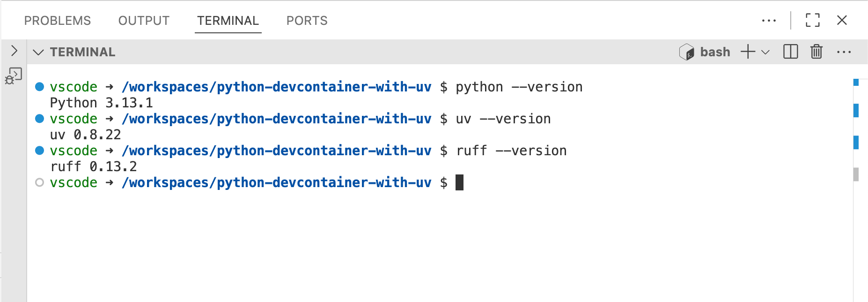Click the grey terminal scrollbar marker
This screenshot has width=868, height=302.
pos(856,174)
